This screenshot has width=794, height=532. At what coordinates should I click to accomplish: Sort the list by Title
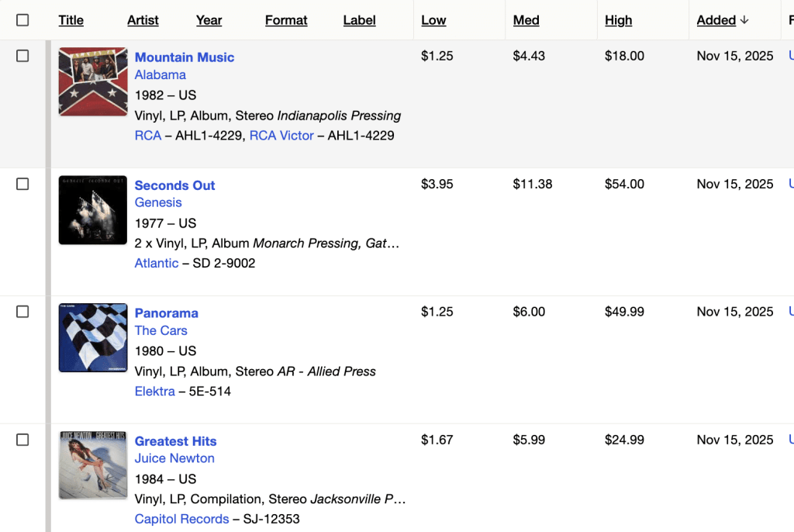pyautogui.click(x=71, y=20)
